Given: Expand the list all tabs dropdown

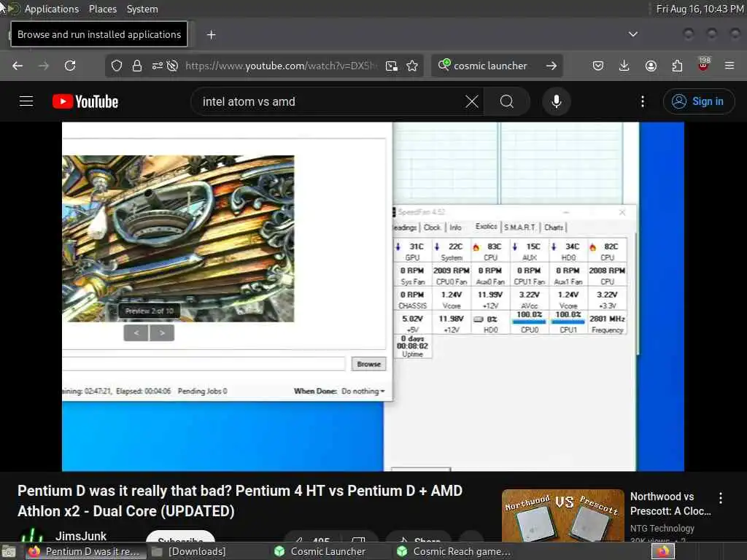Looking at the screenshot, I should tap(632, 34).
